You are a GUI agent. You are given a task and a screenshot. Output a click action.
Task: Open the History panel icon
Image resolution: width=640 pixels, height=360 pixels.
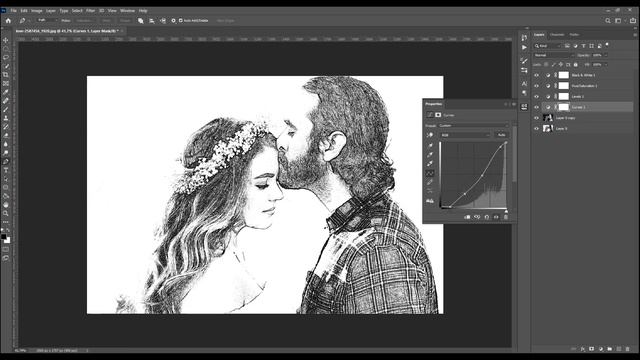[x=524, y=38]
